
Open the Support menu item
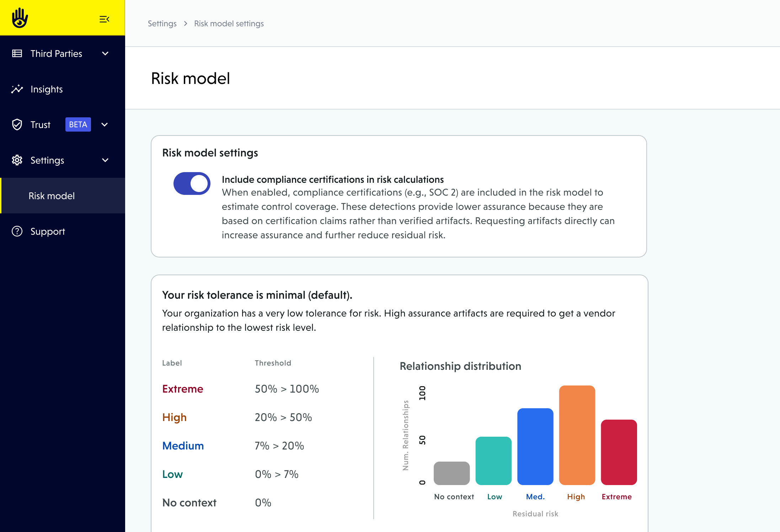pyautogui.click(x=48, y=231)
